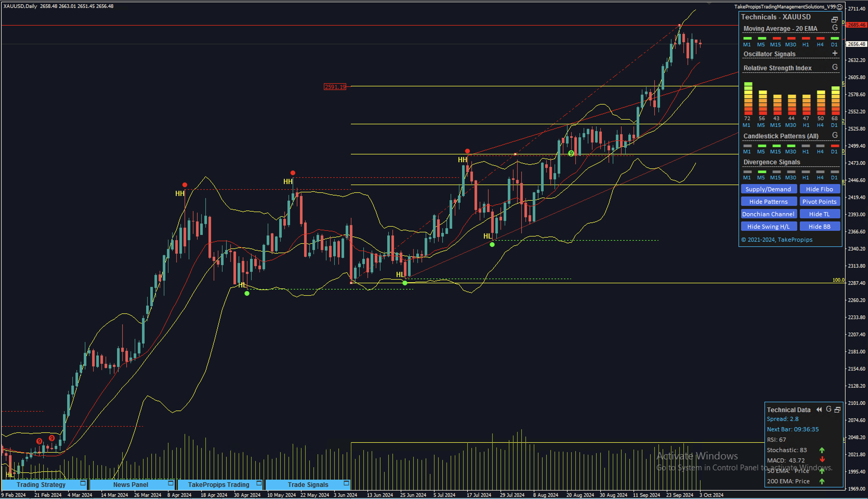868x499 pixels.
Task: Click the Technicals - XAUUSD panel title
Action: coord(776,17)
